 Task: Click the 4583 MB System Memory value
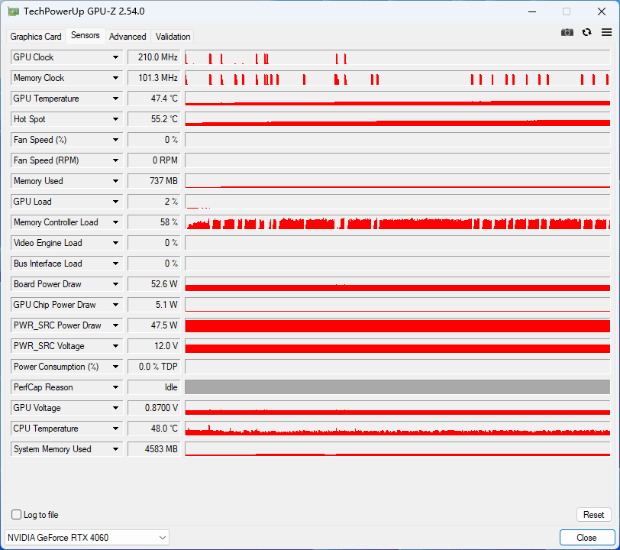pos(153,449)
